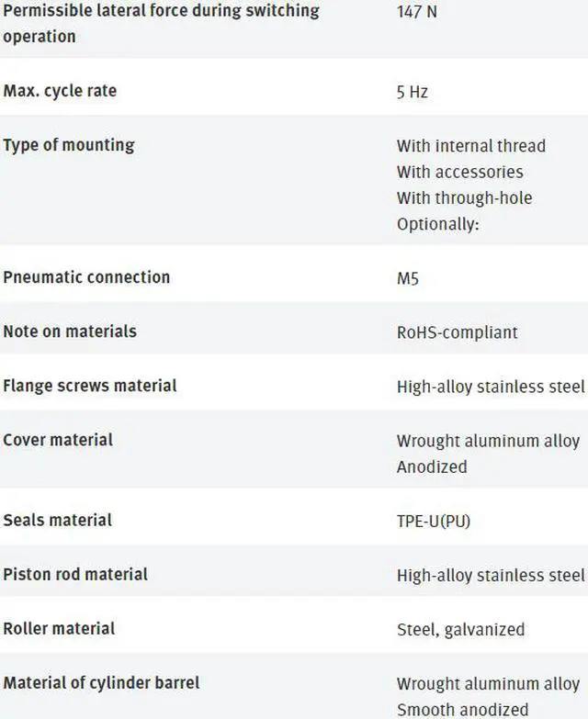Select the M5 connection value
Image resolution: width=588 pixels, height=719 pixels.
point(407,277)
